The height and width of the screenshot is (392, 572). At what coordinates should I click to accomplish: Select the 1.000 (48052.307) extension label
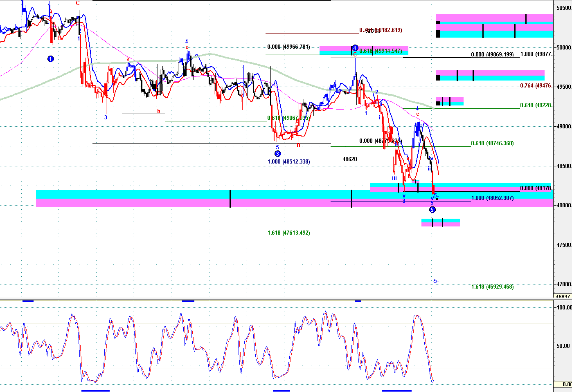[x=492, y=198]
